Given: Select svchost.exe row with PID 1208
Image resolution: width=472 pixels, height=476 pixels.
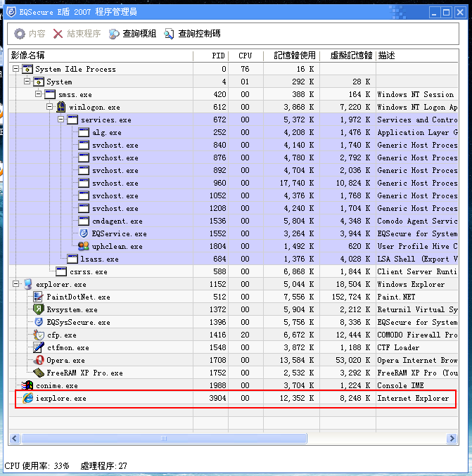Looking at the screenshot, I should 234,208.
